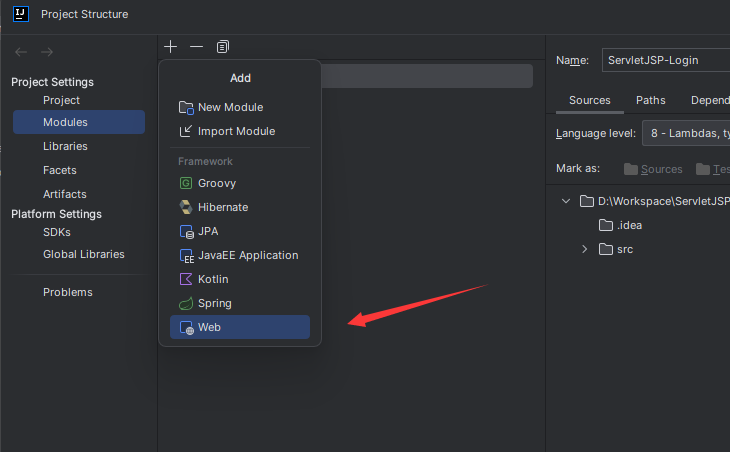
Task: Click the Copy module toolbar icon
Action: 223,46
